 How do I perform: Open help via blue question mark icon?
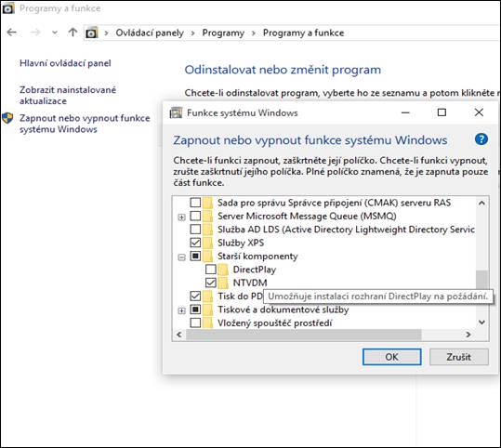pyautogui.click(x=481, y=139)
